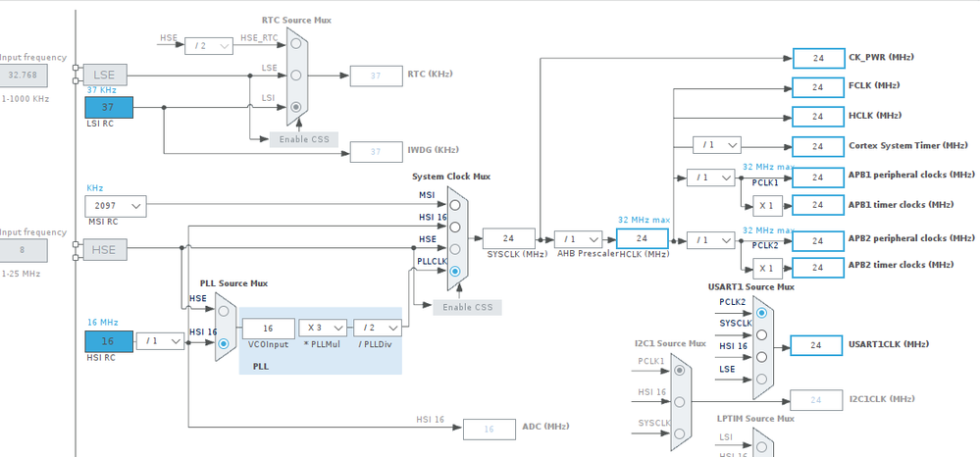Click the FCLK (MHz) output field
This screenshot has width=980, height=457.
click(x=818, y=87)
